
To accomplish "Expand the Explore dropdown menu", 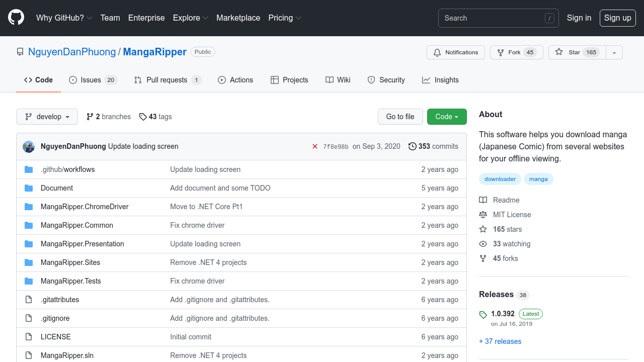I will click(190, 18).
